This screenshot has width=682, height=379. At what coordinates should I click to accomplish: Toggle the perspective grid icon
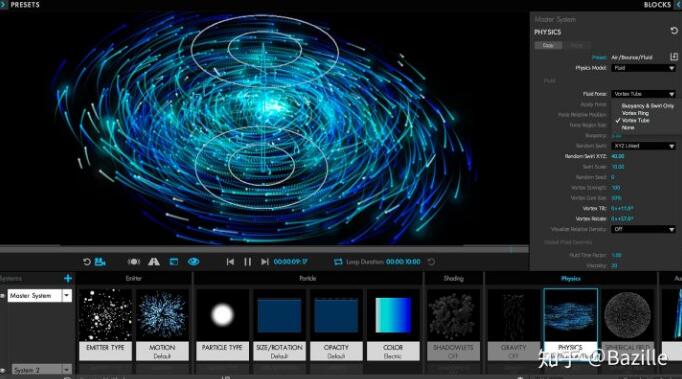(154, 262)
